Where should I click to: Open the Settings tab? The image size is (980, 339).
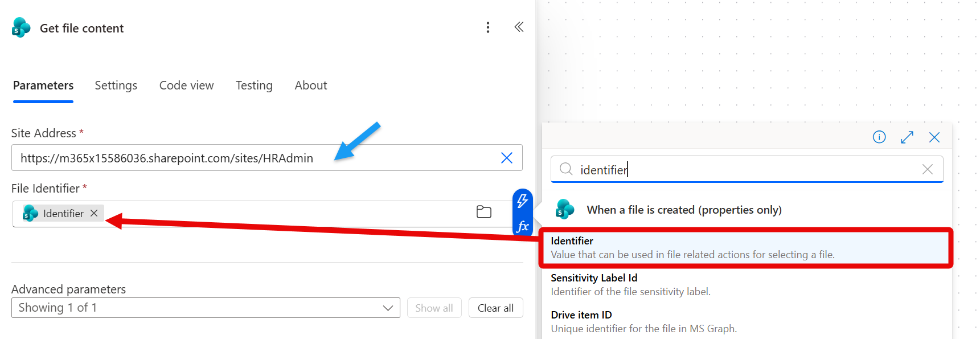click(x=116, y=85)
